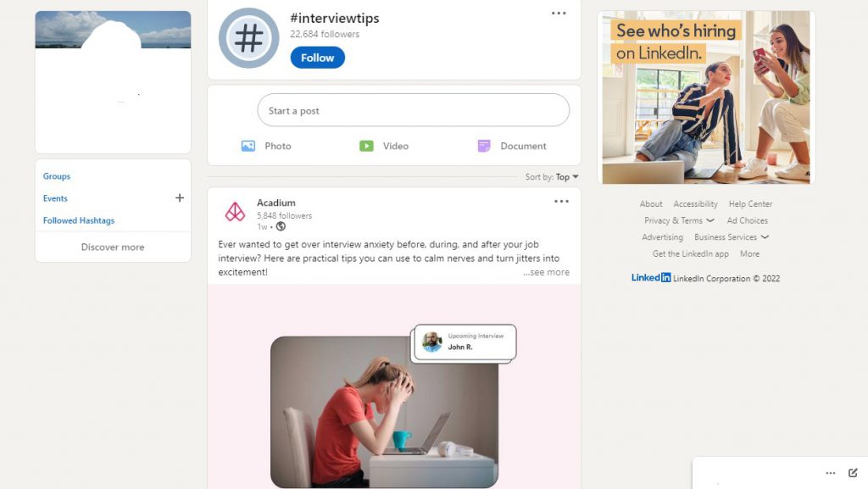868x489 pixels.
Task: Click the Discover more button
Action: coord(113,247)
